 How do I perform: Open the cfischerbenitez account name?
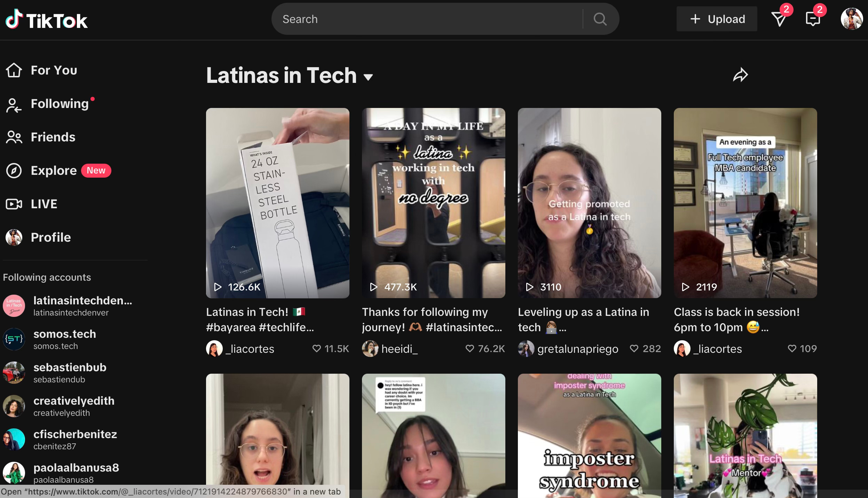[x=75, y=434]
